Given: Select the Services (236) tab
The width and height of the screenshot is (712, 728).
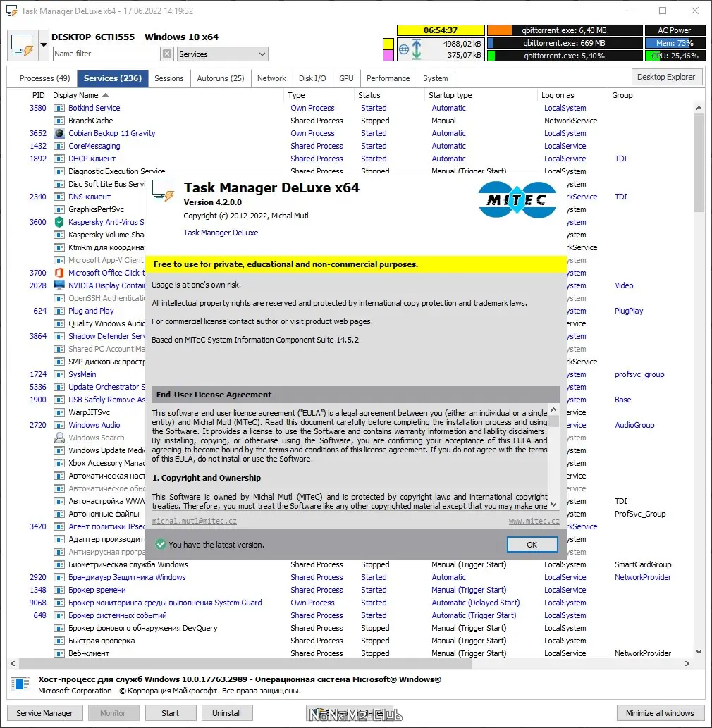Looking at the screenshot, I should (112, 78).
